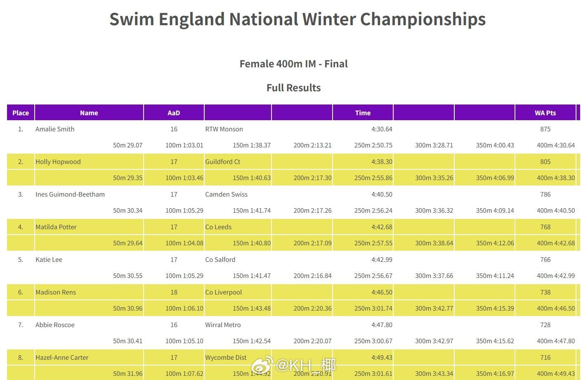Click swimmer name Amalie Smith

55,129
